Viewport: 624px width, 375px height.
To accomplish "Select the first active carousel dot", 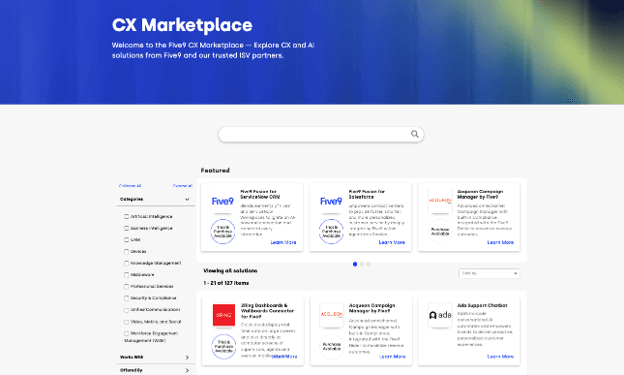I will pyautogui.click(x=355, y=264).
